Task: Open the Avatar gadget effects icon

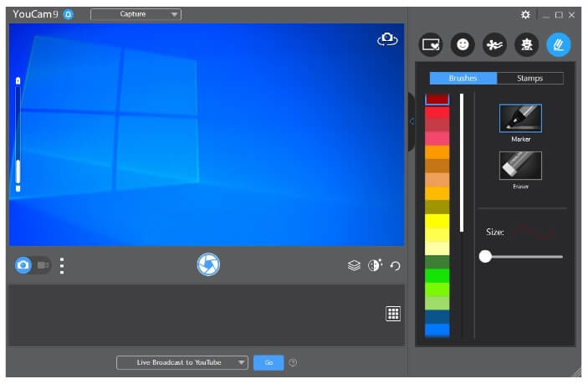Action: (526, 45)
